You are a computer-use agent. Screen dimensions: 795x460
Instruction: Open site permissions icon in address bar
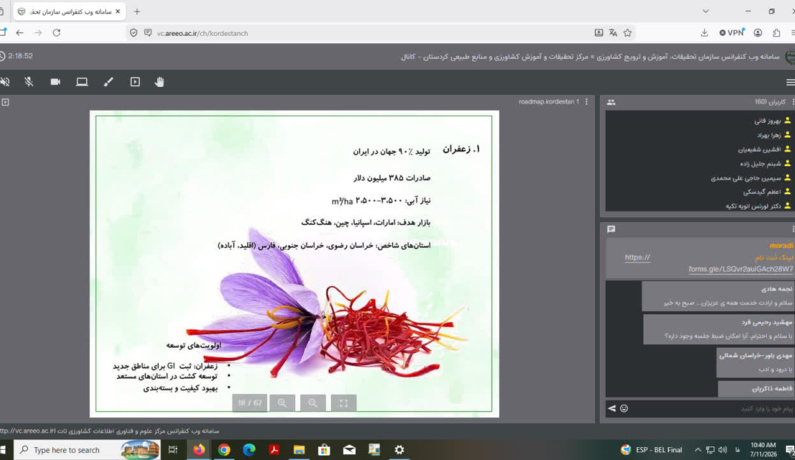point(148,33)
